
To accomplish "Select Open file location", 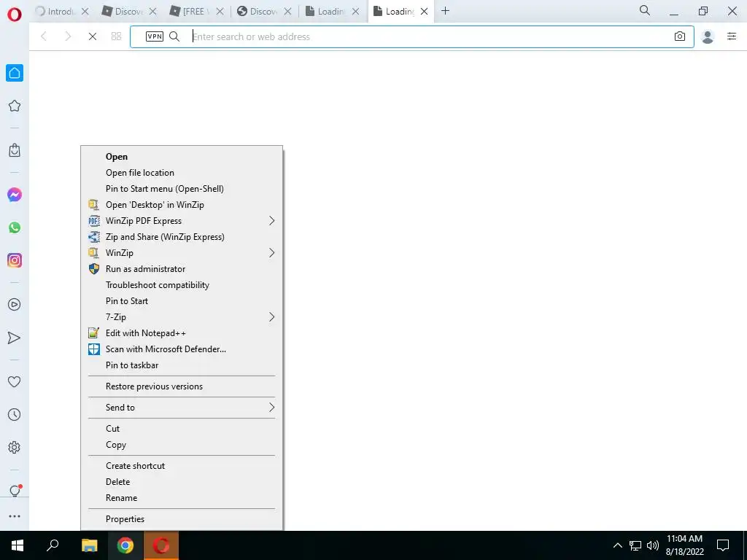I will 182,173.
